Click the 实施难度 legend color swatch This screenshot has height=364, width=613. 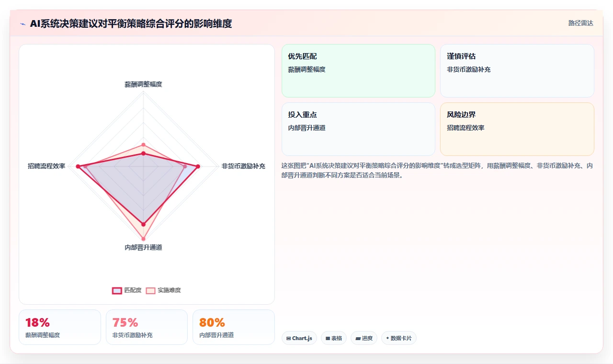pos(151,290)
